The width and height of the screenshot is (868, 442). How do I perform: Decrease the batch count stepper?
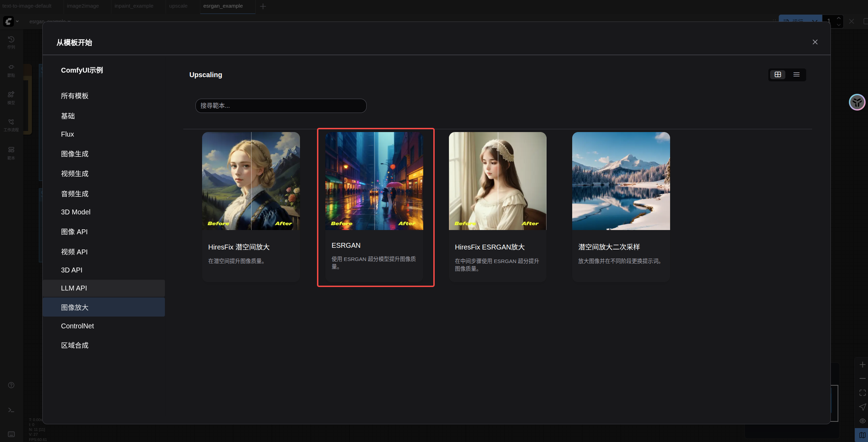[x=839, y=25]
